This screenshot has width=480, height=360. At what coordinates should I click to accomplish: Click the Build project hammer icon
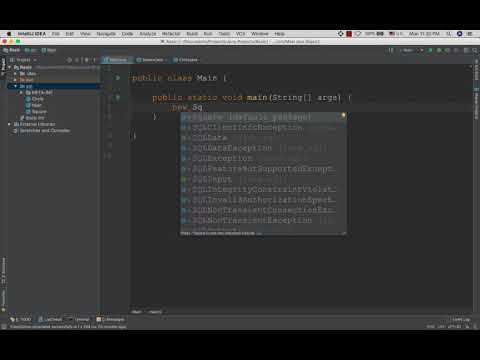pos(391,50)
